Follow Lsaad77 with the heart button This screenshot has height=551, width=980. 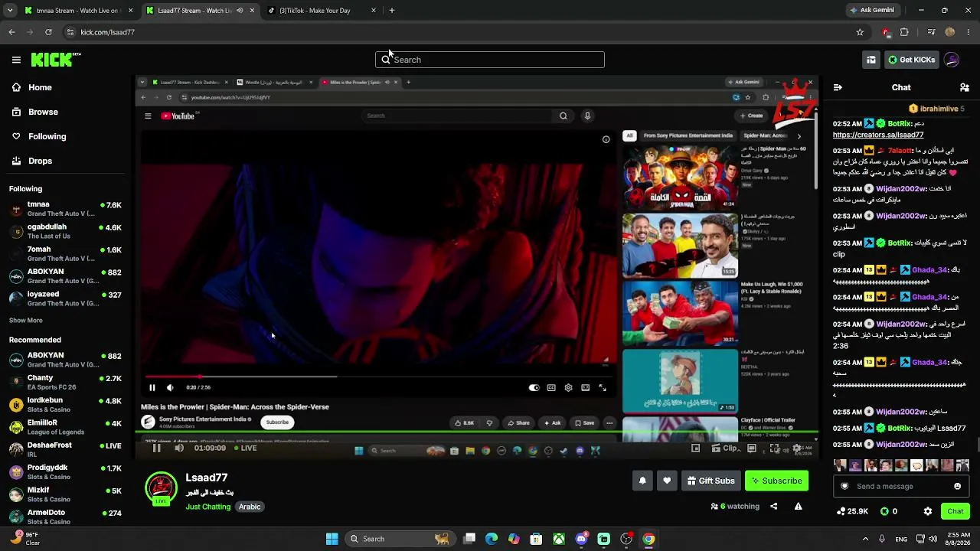667,481
